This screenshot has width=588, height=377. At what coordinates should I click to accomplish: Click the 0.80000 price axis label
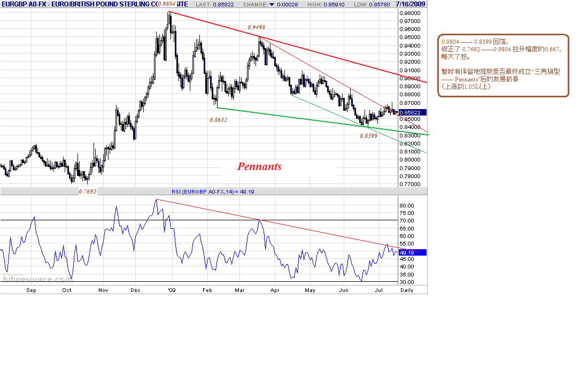410,160
